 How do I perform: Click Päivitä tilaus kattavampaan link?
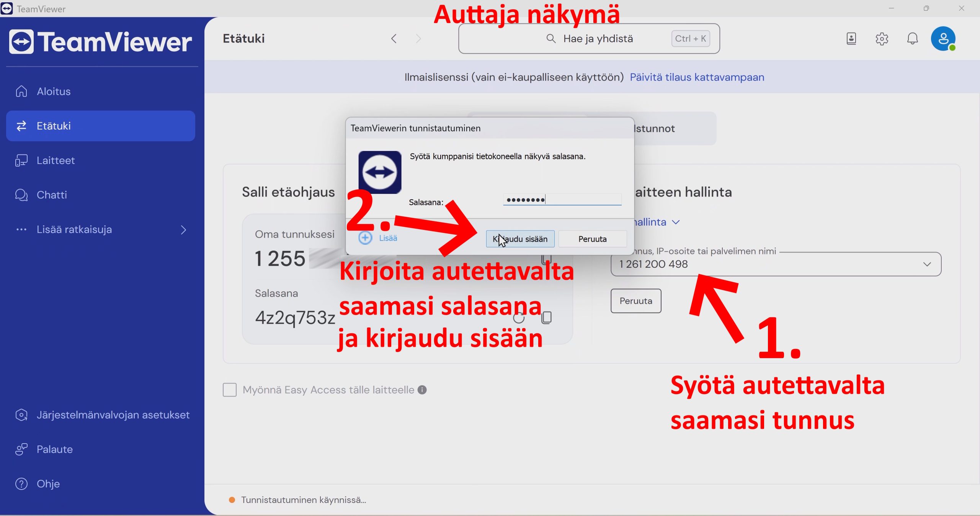tap(697, 77)
